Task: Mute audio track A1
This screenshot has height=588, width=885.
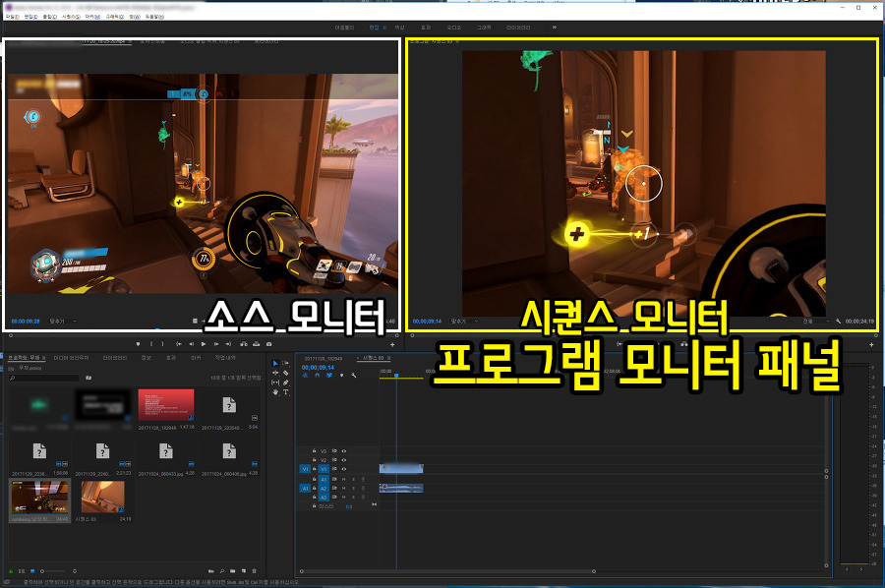Action: 344,479
